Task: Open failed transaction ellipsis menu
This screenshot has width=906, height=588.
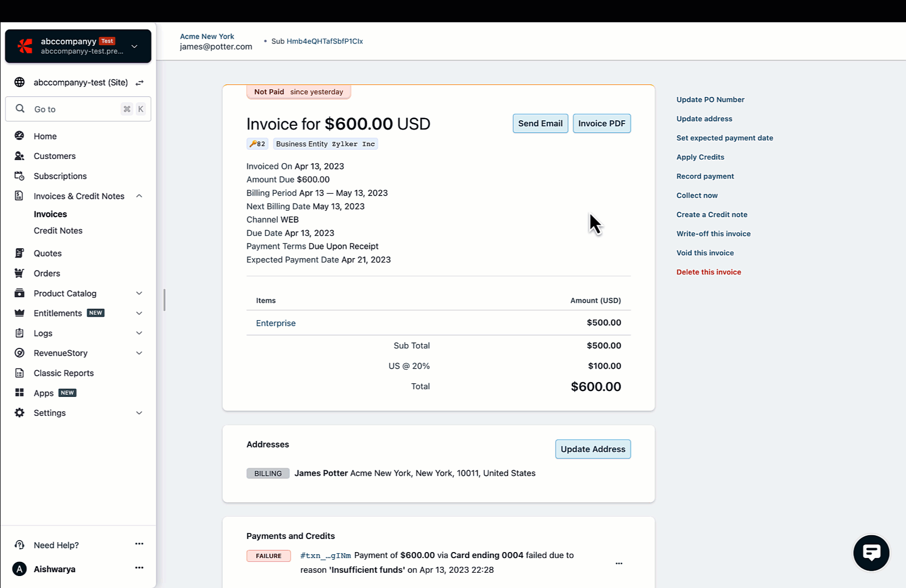Action: pyautogui.click(x=619, y=563)
